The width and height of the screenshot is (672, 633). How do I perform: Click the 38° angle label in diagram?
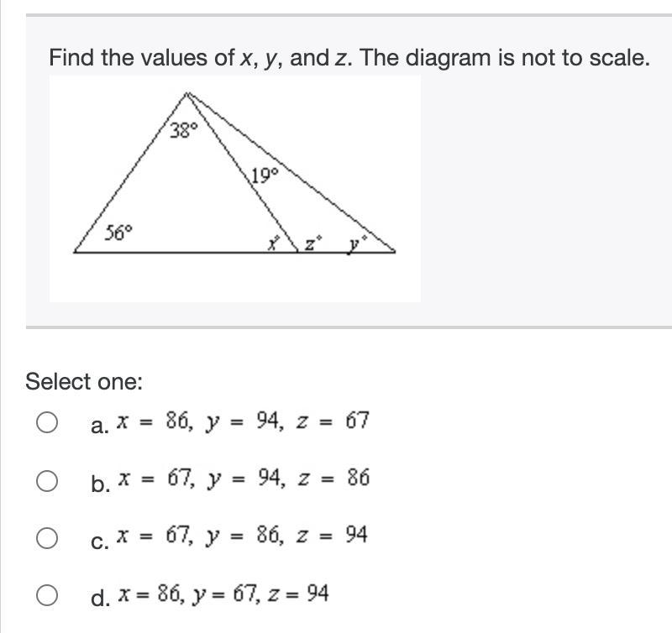tap(184, 130)
